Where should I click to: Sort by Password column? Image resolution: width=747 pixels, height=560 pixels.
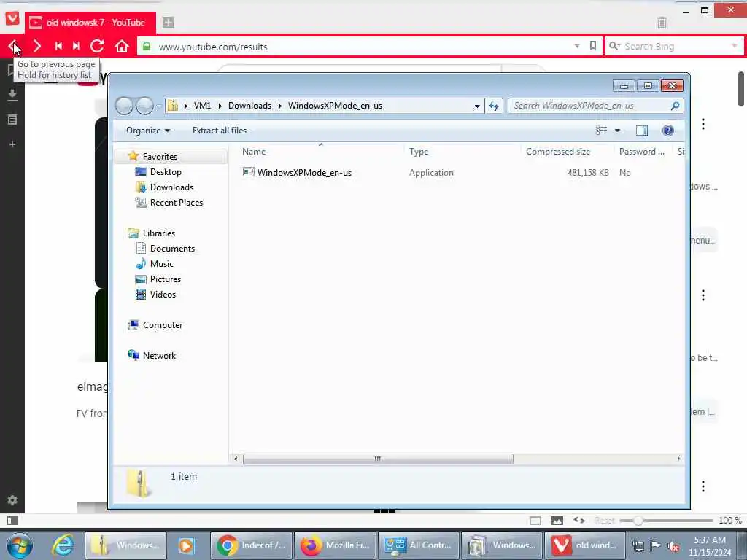click(x=644, y=152)
